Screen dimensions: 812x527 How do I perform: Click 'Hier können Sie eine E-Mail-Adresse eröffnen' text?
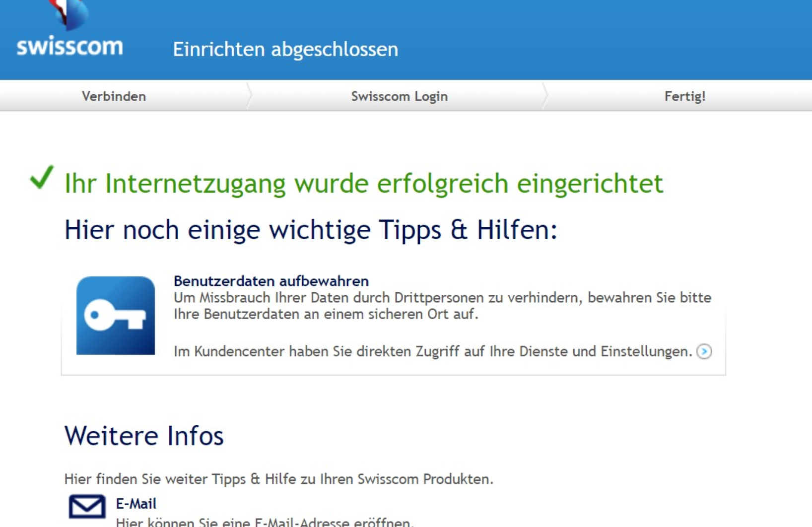(x=264, y=522)
